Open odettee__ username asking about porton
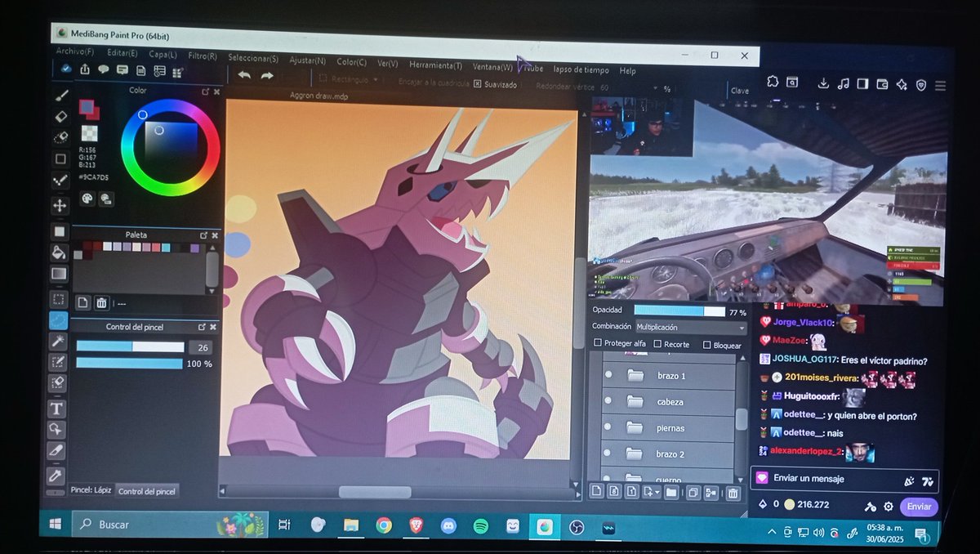Viewport: 980px width, 554px height. (x=802, y=416)
